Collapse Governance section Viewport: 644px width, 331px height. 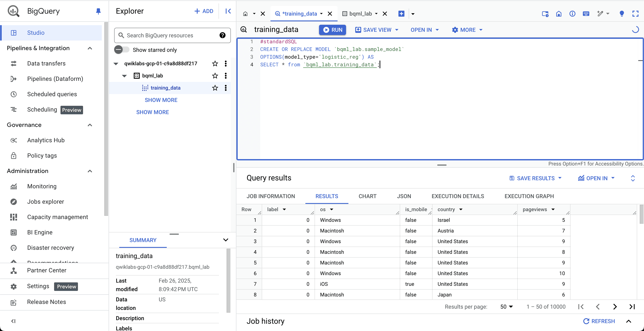click(90, 125)
